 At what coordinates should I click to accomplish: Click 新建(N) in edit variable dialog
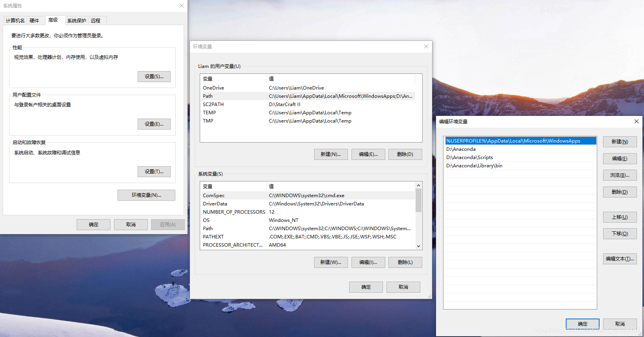coord(620,142)
